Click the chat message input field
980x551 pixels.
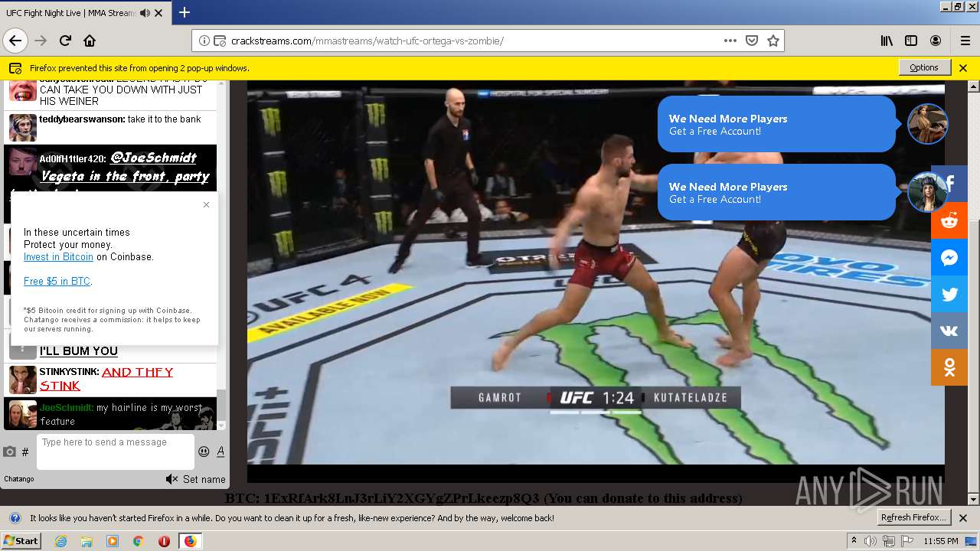click(115, 452)
